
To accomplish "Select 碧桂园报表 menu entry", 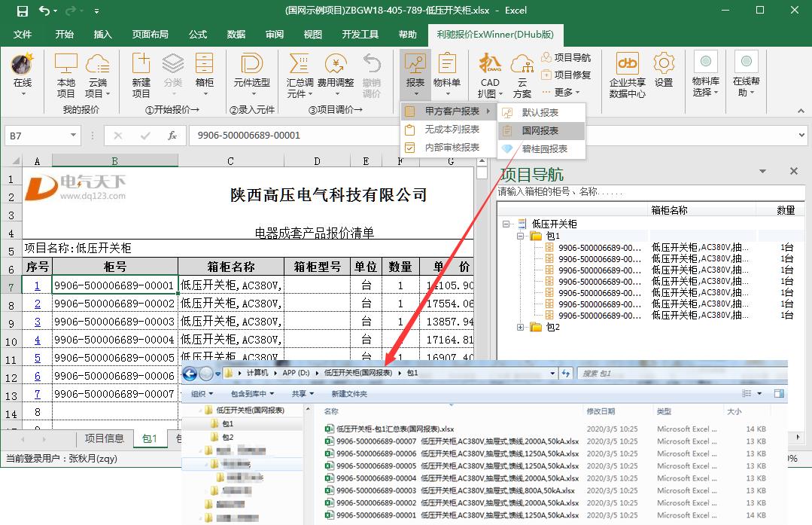I will click(x=541, y=148).
